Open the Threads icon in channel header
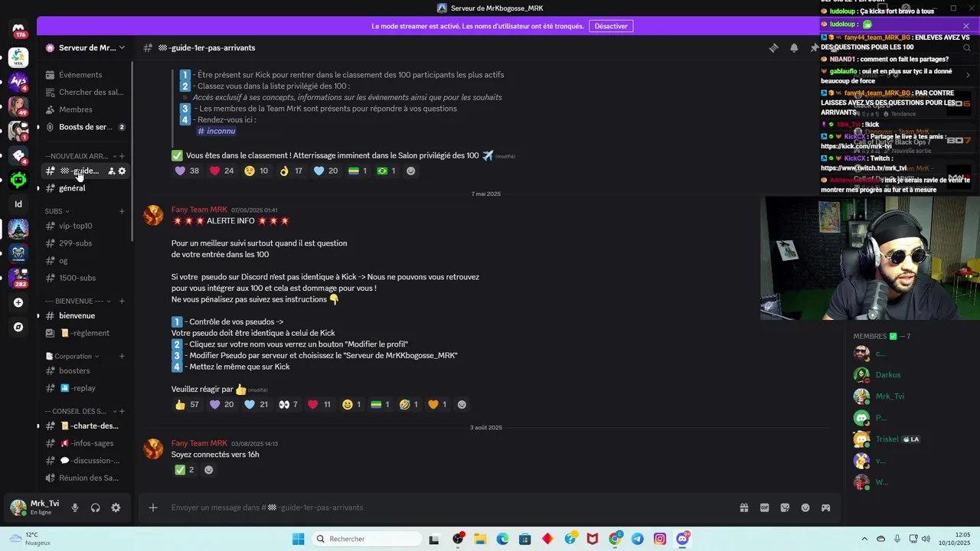This screenshot has height=551, width=980. pos(773,47)
